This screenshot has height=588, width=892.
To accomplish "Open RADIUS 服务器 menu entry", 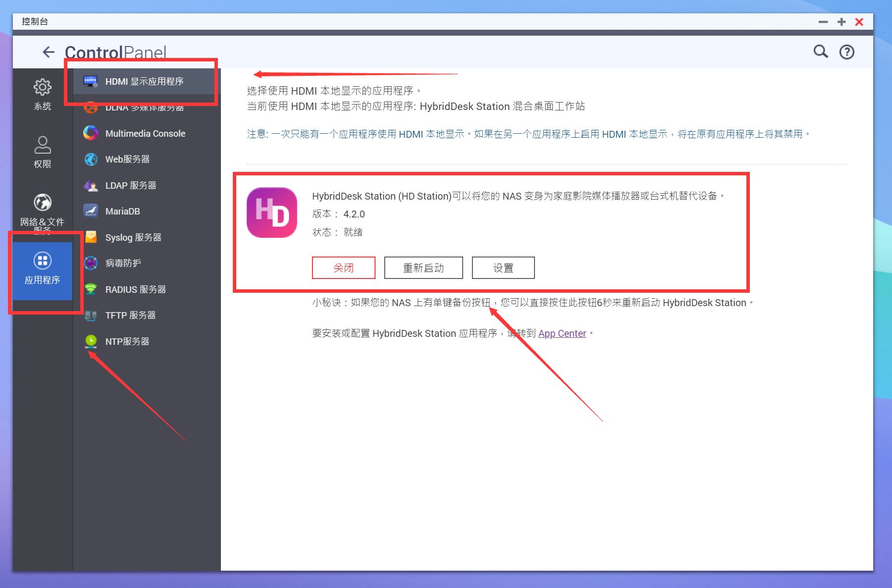I will (147, 289).
